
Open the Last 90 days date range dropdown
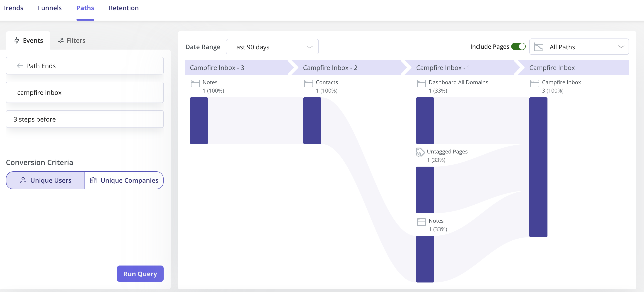click(x=272, y=47)
